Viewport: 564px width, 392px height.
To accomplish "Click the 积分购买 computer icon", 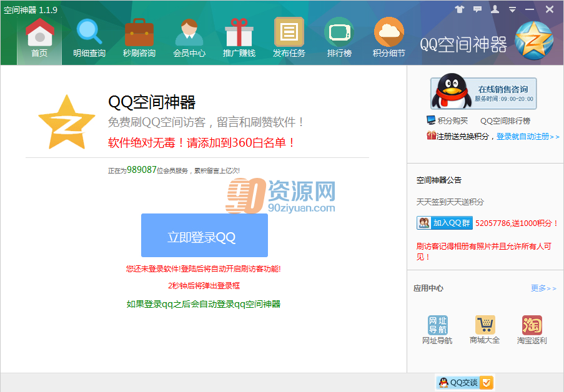I will [431, 120].
